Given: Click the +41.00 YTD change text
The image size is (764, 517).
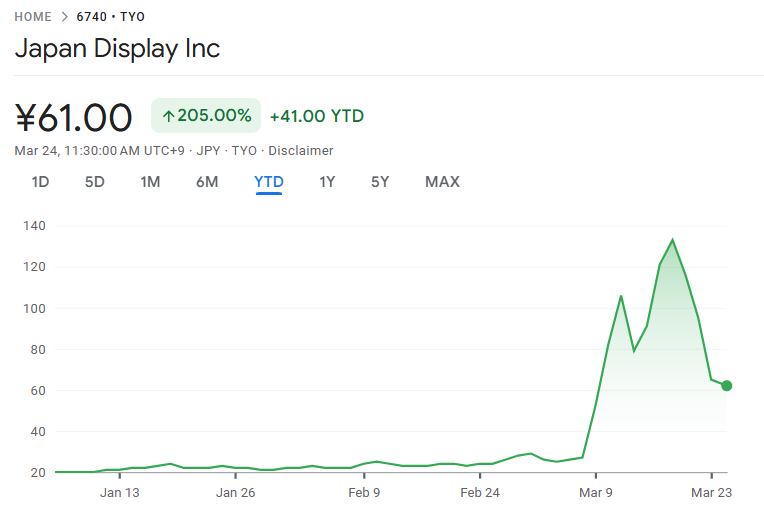Looking at the screenshot, I should 317,116.
